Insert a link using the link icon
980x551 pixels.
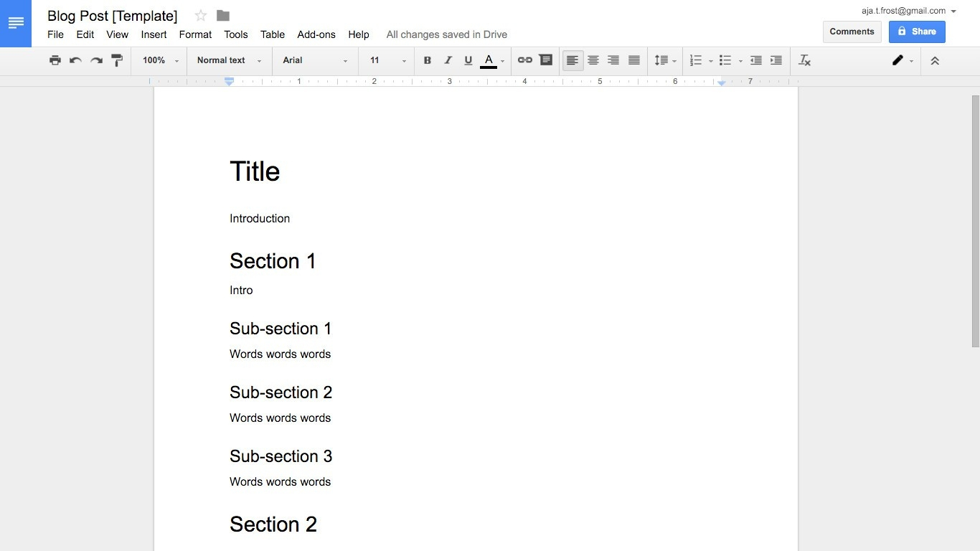pyautogui.click(x=525, y=60)
